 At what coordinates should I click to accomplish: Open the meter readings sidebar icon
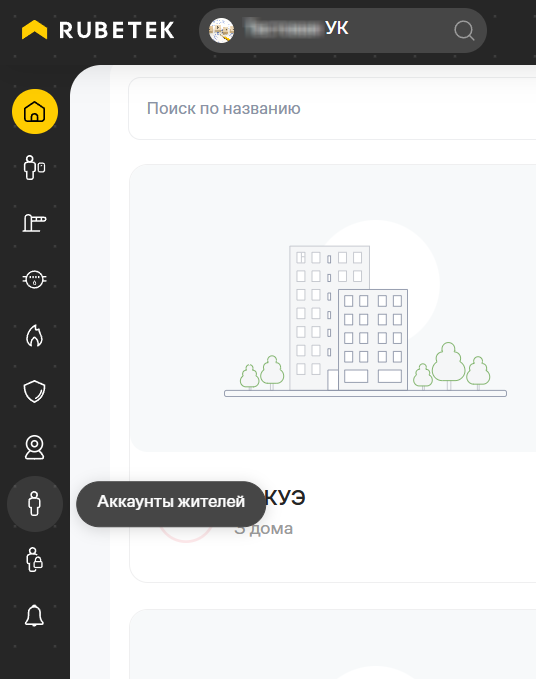coord(35,279)
